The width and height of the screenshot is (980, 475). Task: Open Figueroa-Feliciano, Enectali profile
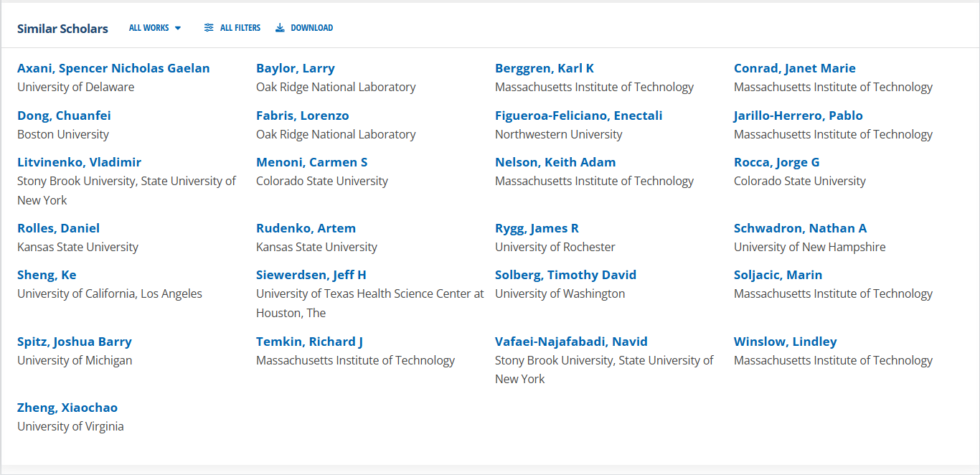point(579,116)
